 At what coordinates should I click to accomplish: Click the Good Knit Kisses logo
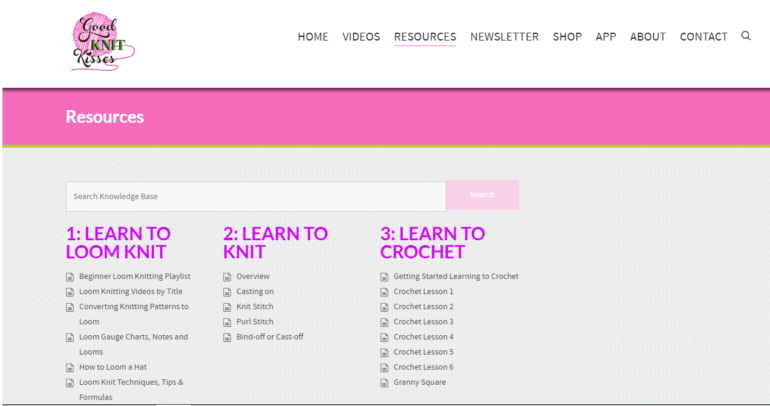pyautogui.click(x=103, y=42)
